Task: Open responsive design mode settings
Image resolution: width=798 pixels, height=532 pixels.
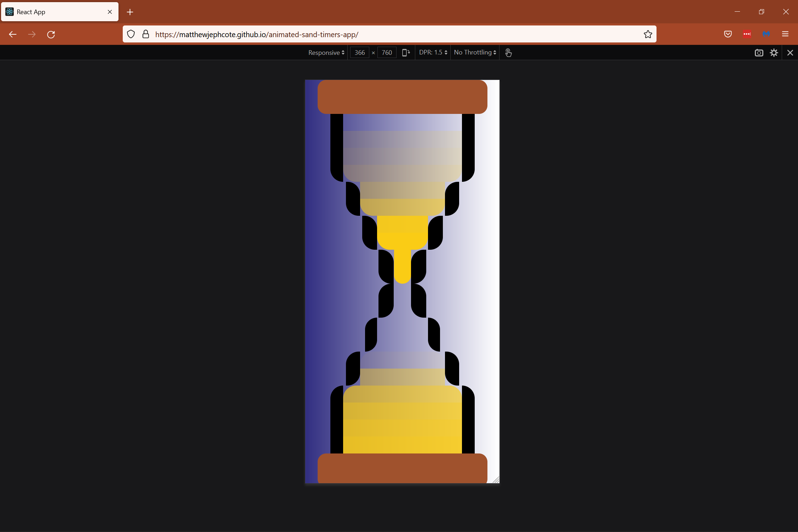Action: pos(774,52)
